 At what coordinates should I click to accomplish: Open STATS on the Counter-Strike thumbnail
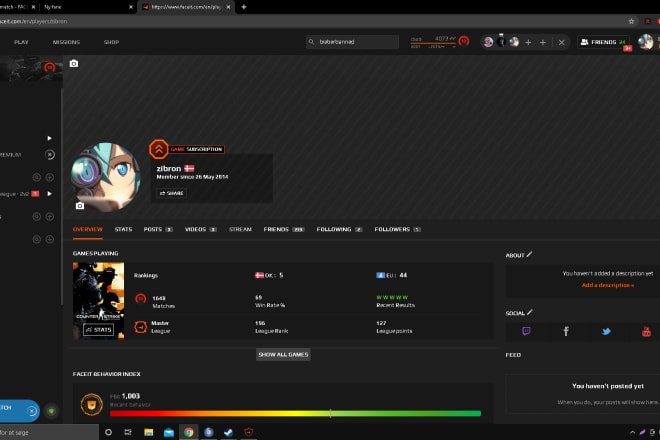point(98,330)
